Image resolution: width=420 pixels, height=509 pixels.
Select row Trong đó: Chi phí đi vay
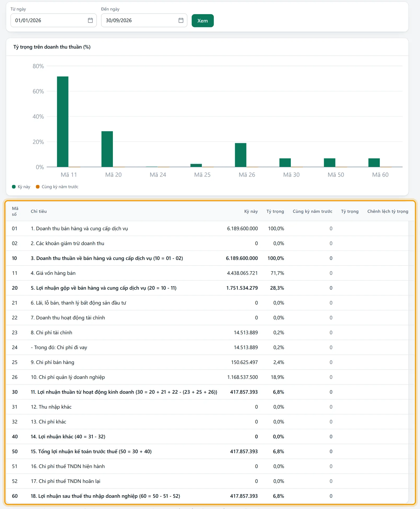(207, 347)
